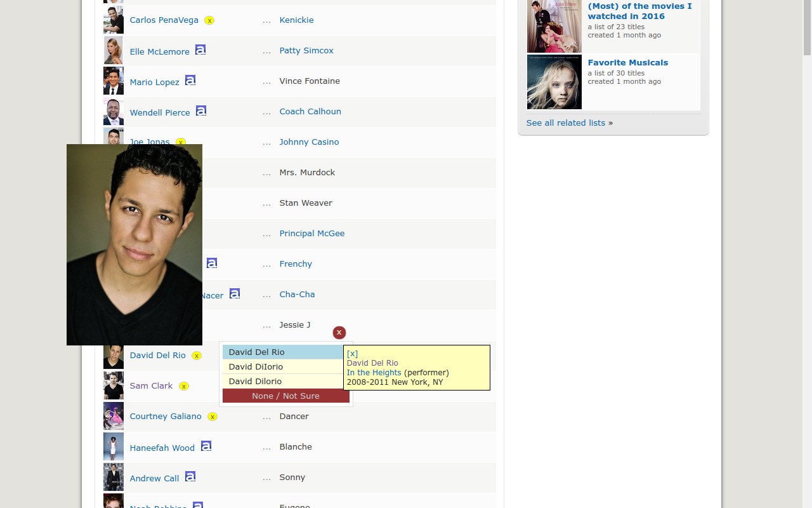Dismiss the yellow tooltip via [x]

[x=352, y=354]
